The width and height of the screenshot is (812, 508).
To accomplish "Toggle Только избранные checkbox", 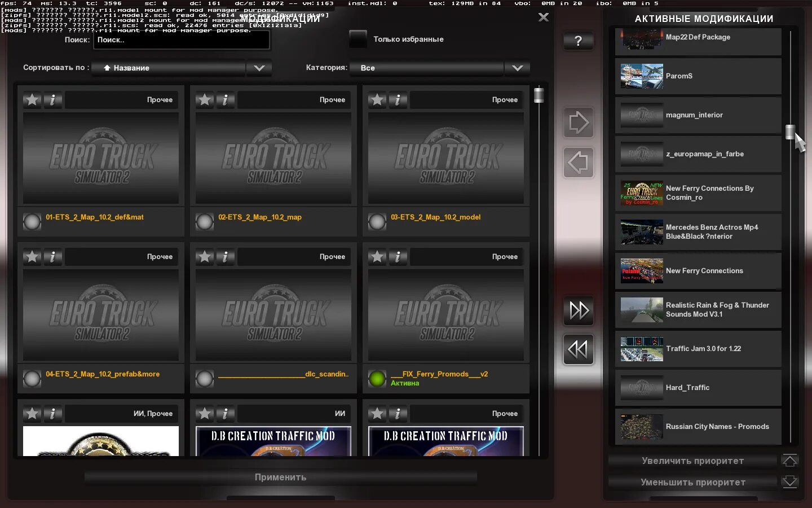I will [358, 39].
